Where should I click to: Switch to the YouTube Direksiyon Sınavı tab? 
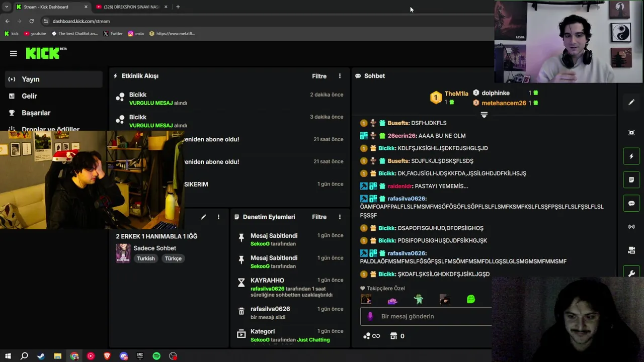131,7
